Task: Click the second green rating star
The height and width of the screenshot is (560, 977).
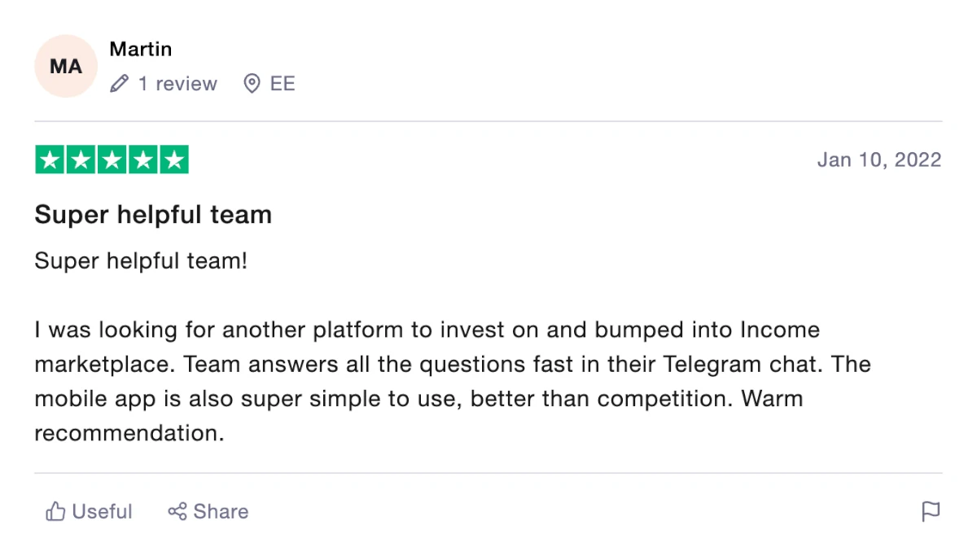Action: pyautogui.click(x=81, y=160)
